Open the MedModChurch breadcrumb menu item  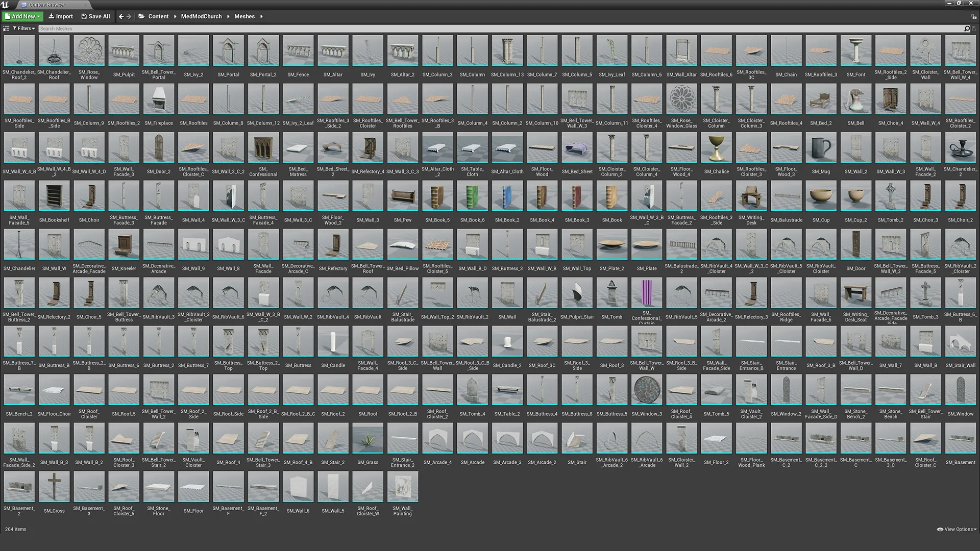(201, 16)
